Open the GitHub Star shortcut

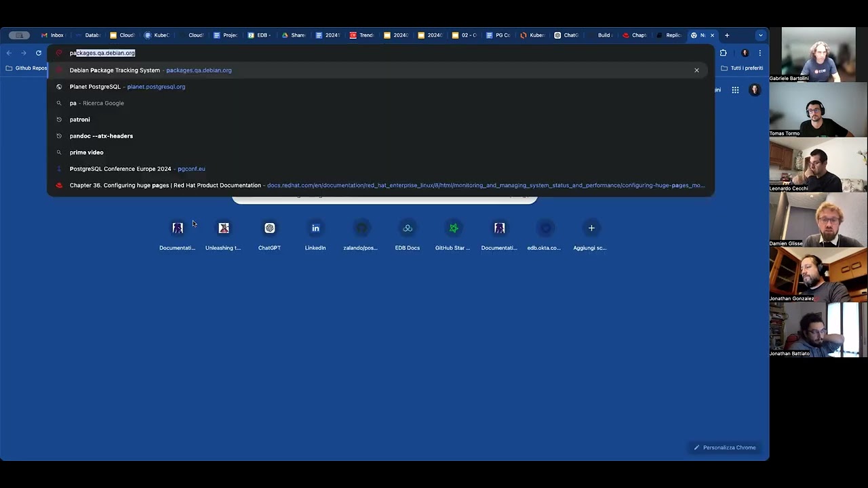(454, 235)
